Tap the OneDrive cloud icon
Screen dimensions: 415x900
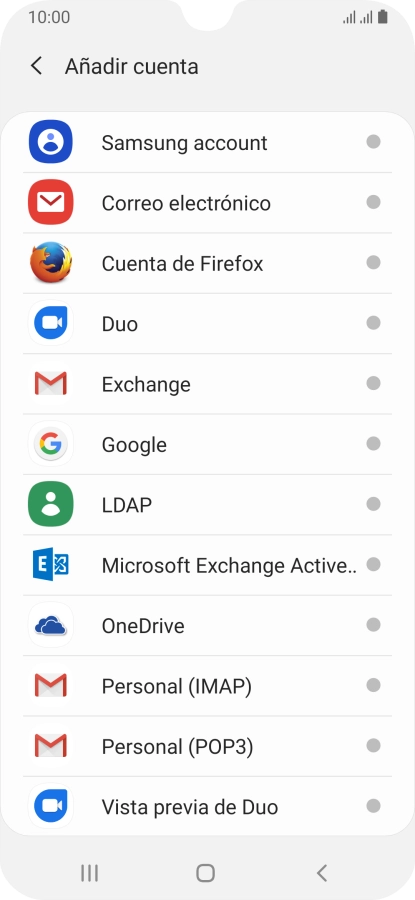(x=51, y=625)
